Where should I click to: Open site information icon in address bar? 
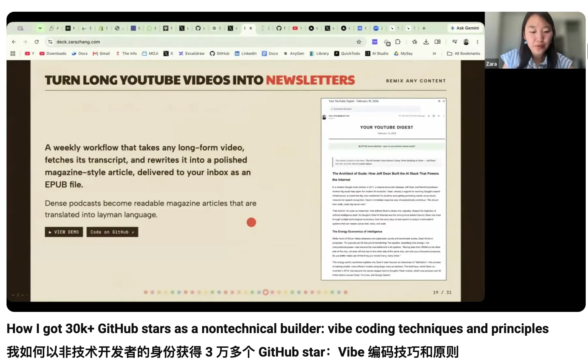click(50, 42)
